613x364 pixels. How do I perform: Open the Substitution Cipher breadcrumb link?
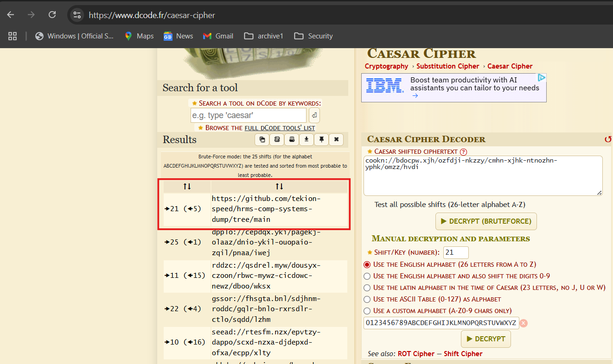[447, 66]
